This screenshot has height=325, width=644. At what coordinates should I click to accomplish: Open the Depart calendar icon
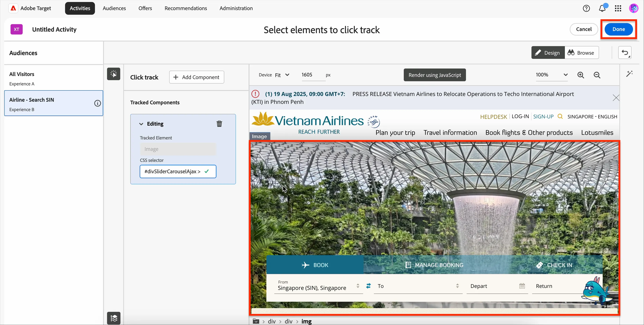tap(522, 286)
